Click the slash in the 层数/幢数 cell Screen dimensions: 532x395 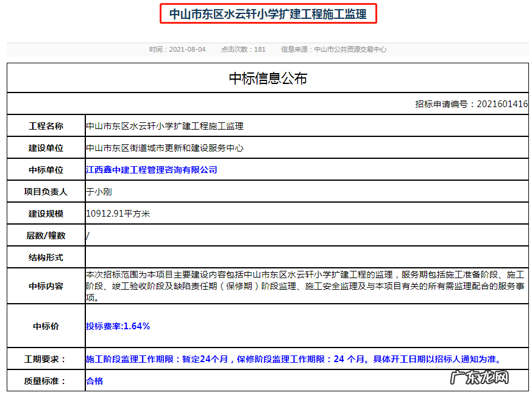point(87,235)
